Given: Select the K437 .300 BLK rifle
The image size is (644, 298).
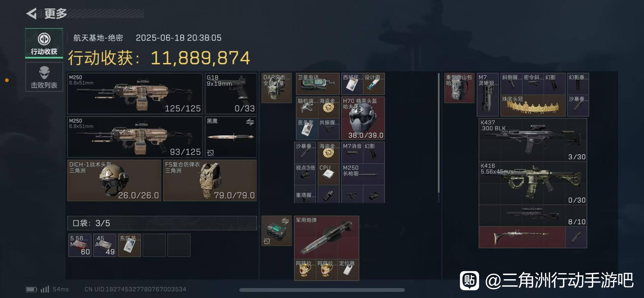Looking at the screenshot, I should tap(533, 140).
